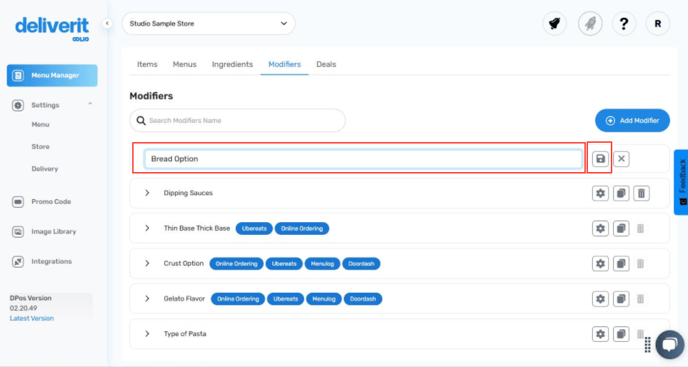Expand the Gelato Flavor row
Image resolution: width=688 pixels, height=367 pixels.
[147, 298]
